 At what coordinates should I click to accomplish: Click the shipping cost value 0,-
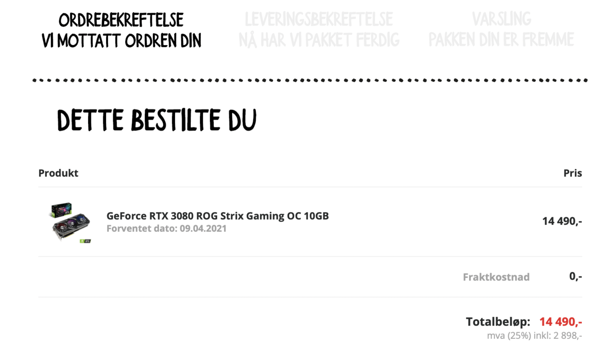[576, 276]
